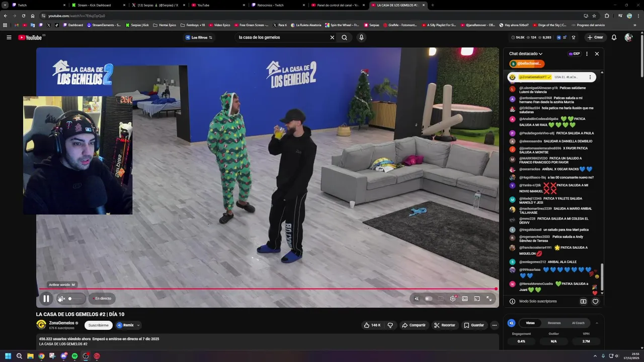Image resolution: width=644 pixels, height=362 pixels.
Task: Adjust the video volume slider
Action: tap(75, 299)
